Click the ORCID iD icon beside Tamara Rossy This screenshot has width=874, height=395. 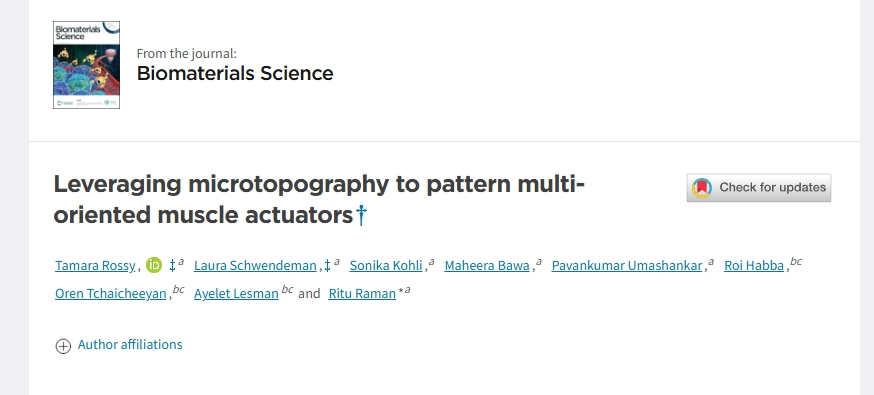pos(154,265)
